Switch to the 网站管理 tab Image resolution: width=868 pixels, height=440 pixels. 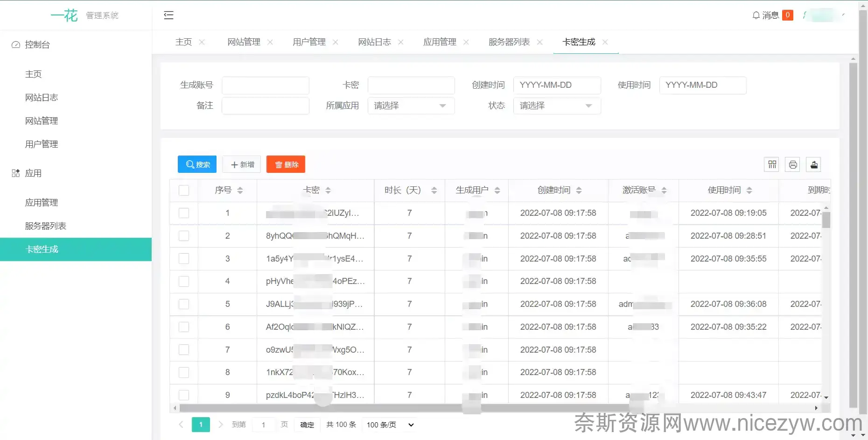244,42
